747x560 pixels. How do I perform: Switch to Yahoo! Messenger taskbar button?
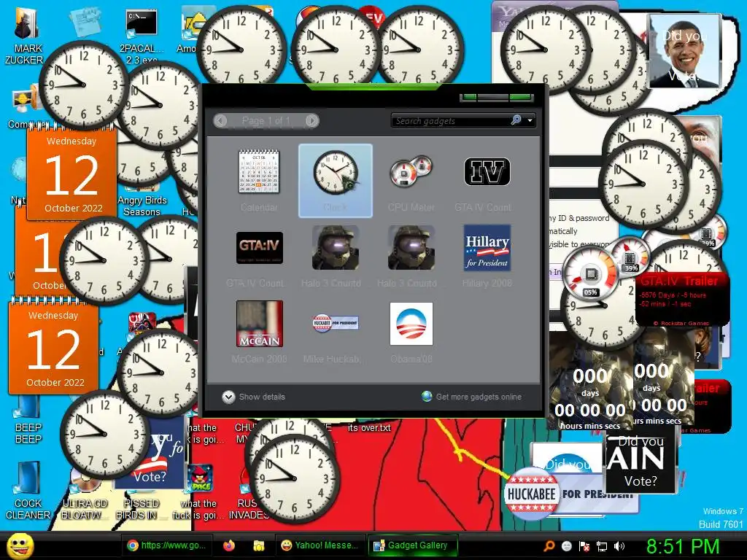click(320, 545)
